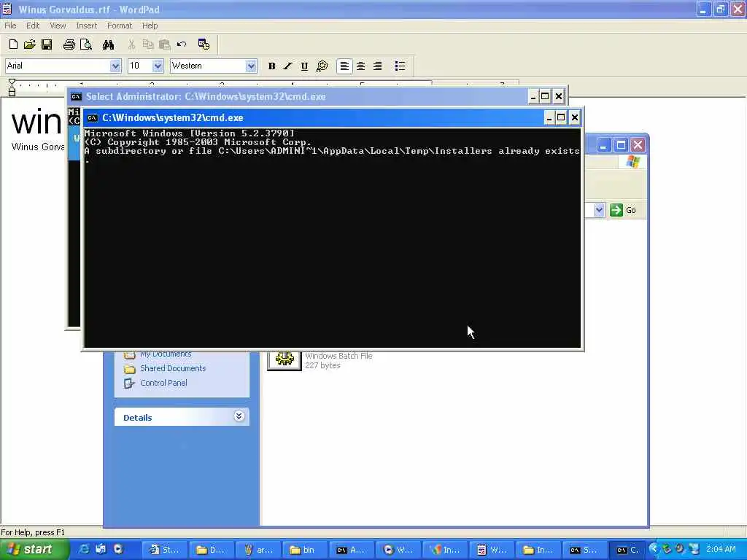Viewport: 747px width, 560px height.
Task: Click the Copy icon in WordPad toolbar
Action: (148, 44)
